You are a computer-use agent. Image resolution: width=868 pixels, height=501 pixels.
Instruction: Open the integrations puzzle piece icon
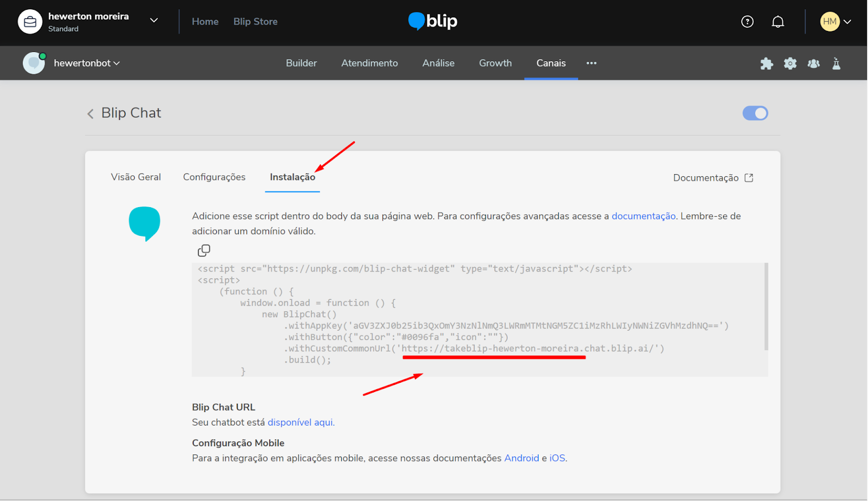pos(766,63)
